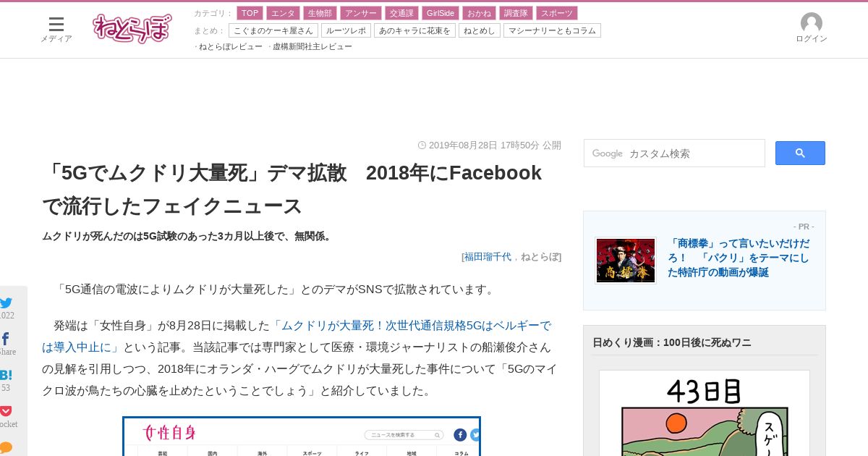
Task: Open the エンタ category tab
Action: [283, 13]
